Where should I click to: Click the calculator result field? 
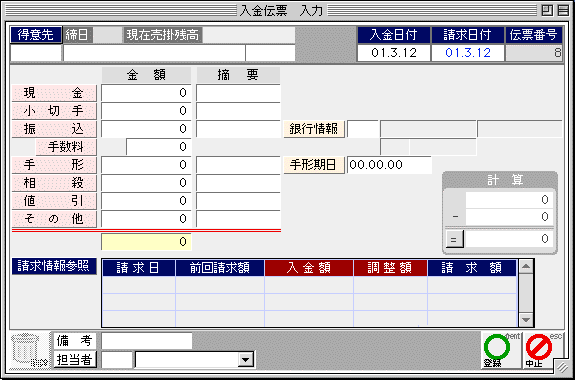point(509,240)
